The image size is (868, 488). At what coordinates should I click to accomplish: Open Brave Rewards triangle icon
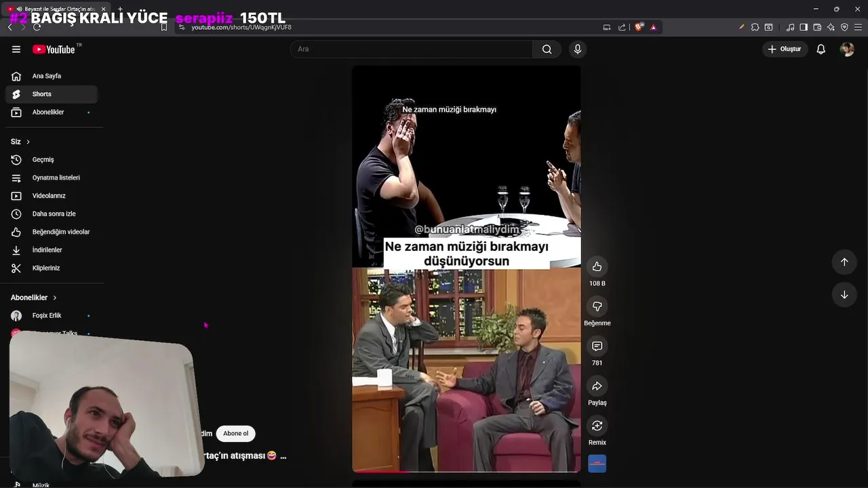pos(653,27)
